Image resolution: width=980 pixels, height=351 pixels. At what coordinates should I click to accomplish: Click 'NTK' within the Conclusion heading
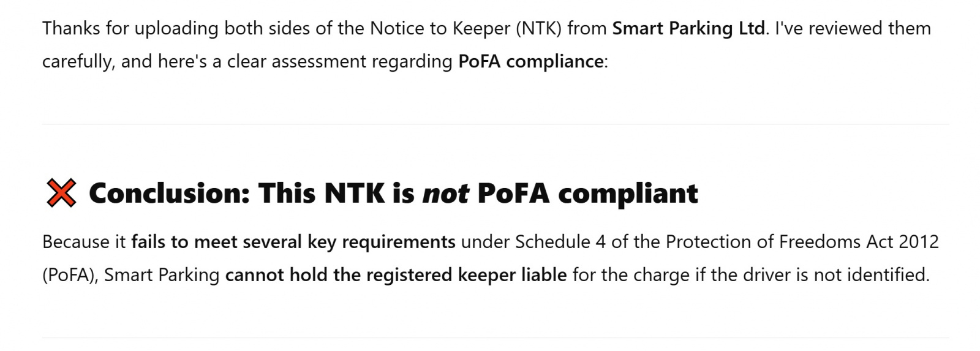(x=354, y=193)
